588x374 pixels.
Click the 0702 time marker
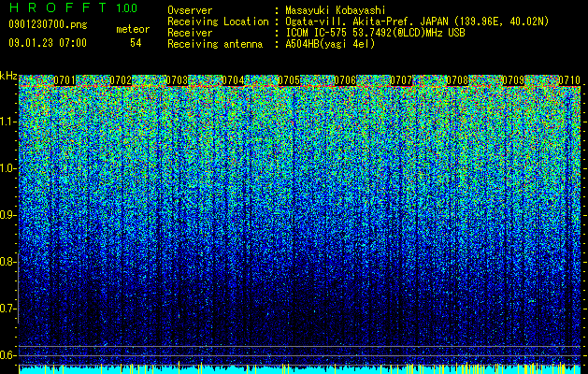121,80
